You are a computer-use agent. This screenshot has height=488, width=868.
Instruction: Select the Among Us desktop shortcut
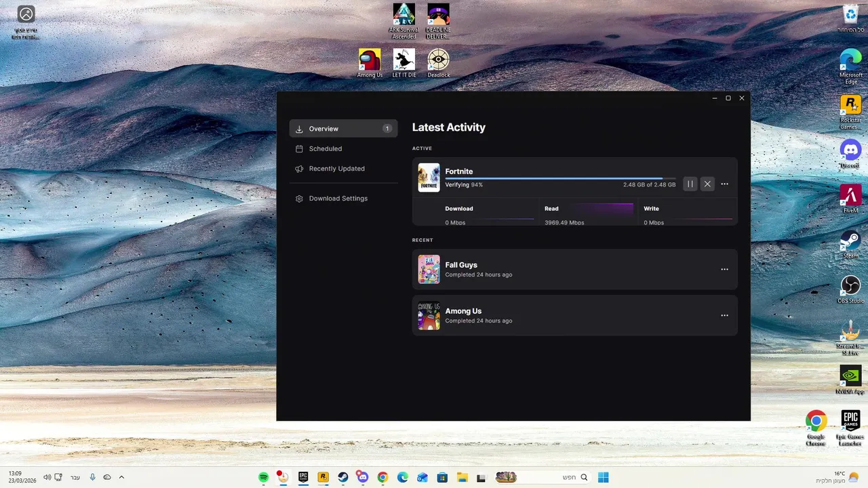click(x=370, y=63)
